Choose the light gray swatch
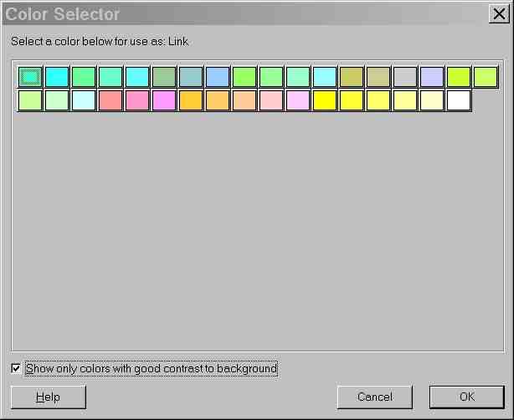The width and height of the screenshot is (514, 420). click(x=405, y=77)
